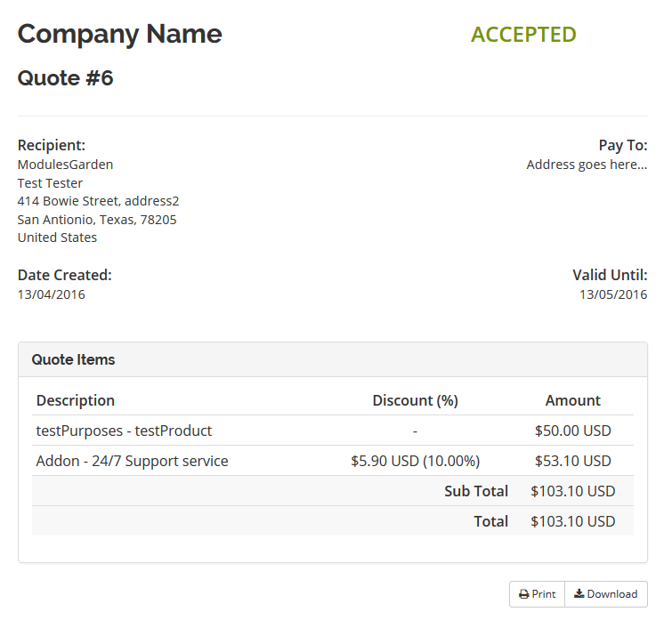Click the download arrow icon
Screen dimensions: 672x636
click(579, 593)
